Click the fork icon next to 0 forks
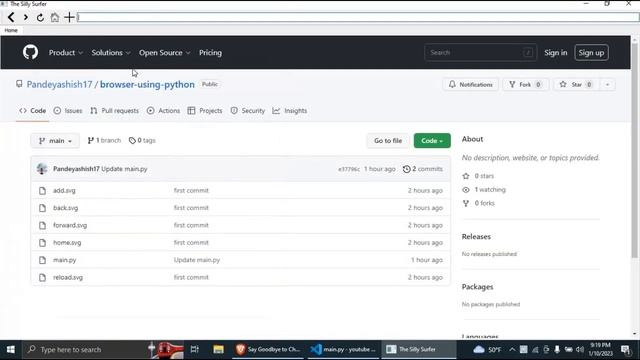 coord(466,203)
